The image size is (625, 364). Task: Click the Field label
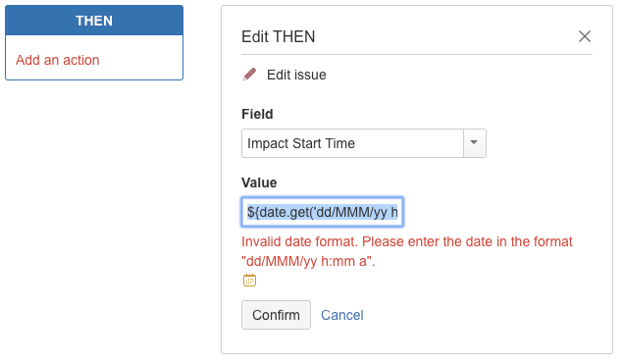(x=257, y=114)
